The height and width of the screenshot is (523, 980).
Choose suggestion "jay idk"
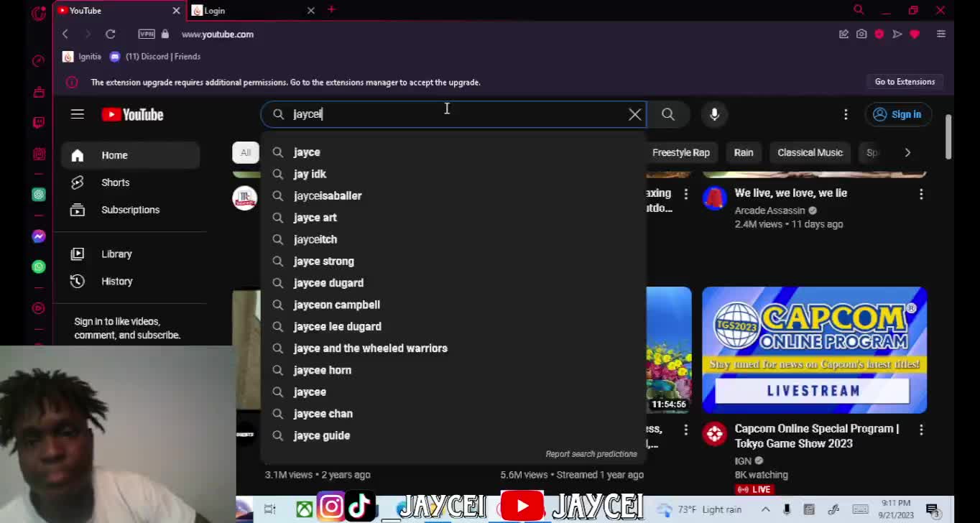point(453,174)
